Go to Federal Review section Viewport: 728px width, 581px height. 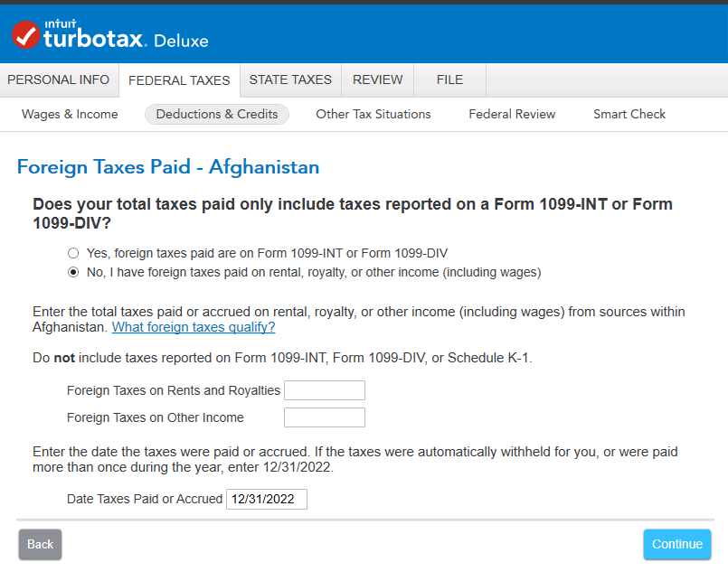tap(512, 114)
